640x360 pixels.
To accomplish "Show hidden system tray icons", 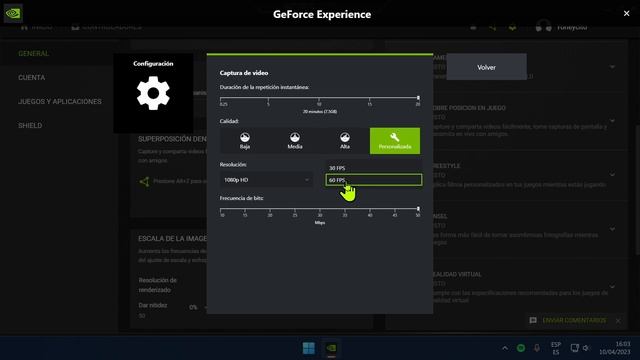I will pyautogui.click(x=505, y=348).
